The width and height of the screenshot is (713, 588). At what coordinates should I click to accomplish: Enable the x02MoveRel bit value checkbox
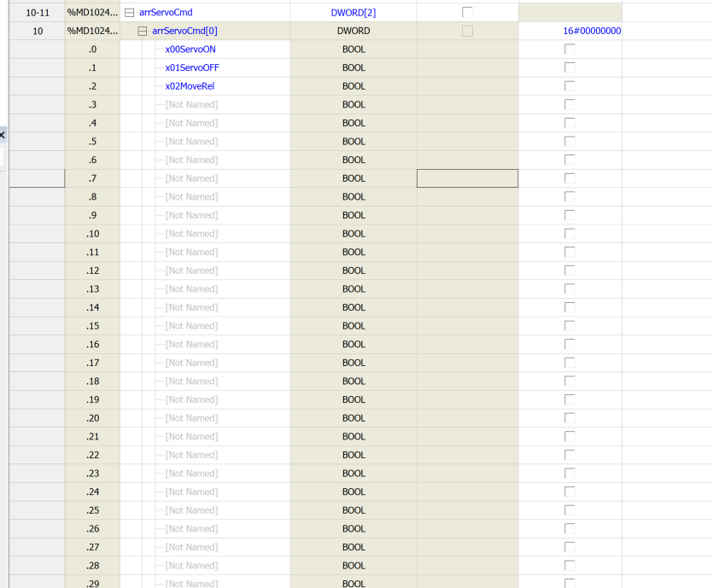pos(570,86)
